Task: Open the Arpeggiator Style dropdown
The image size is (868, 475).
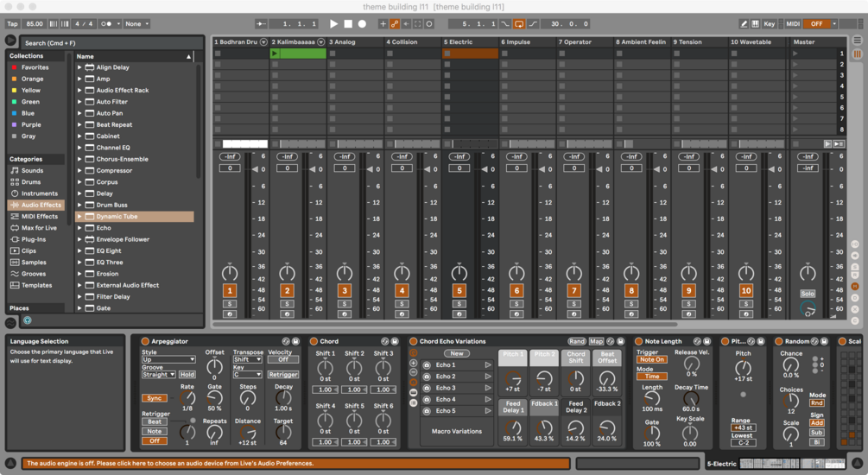Action: tap(168, 359)
